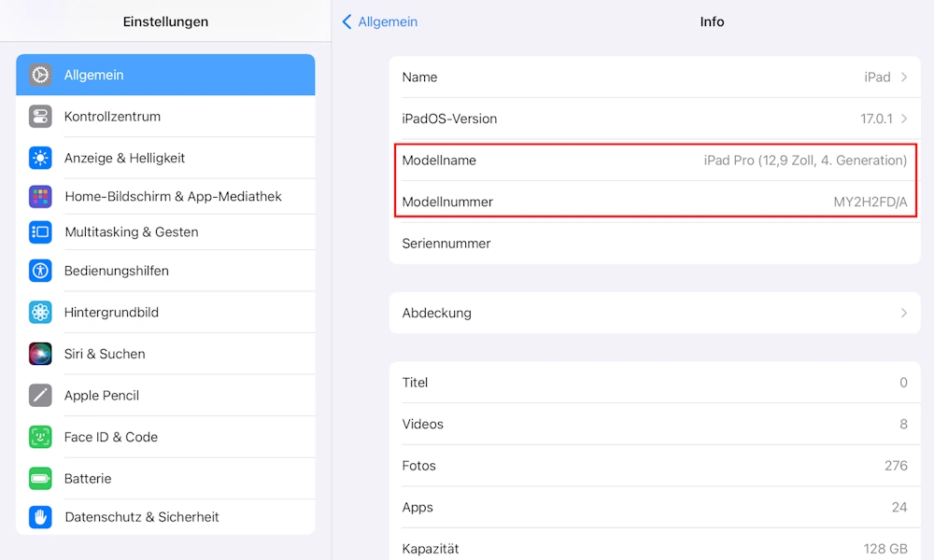This screenshot has width=934, height=560.
Task: Click the back chevron beside Allgemein
Action: click(347, 22)
